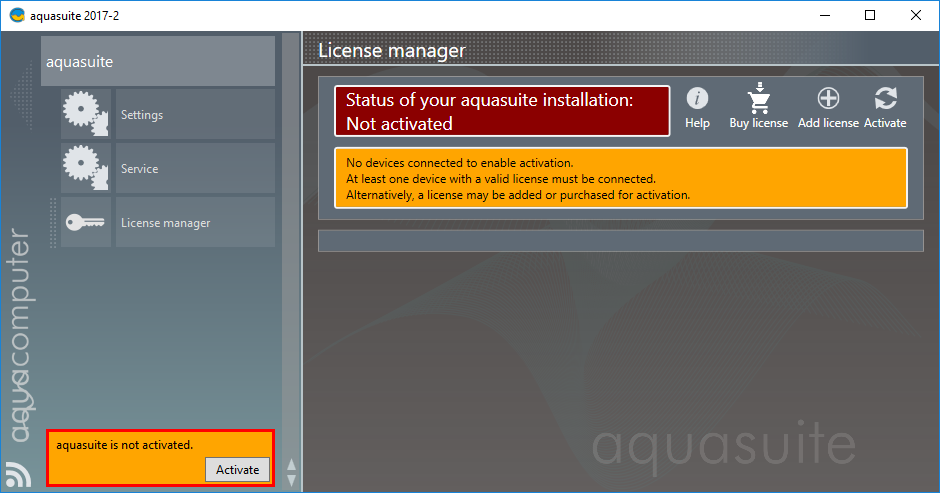Screen dimensions: 940x493
Task: Click the License manager page heading
Action: (391, 51)
